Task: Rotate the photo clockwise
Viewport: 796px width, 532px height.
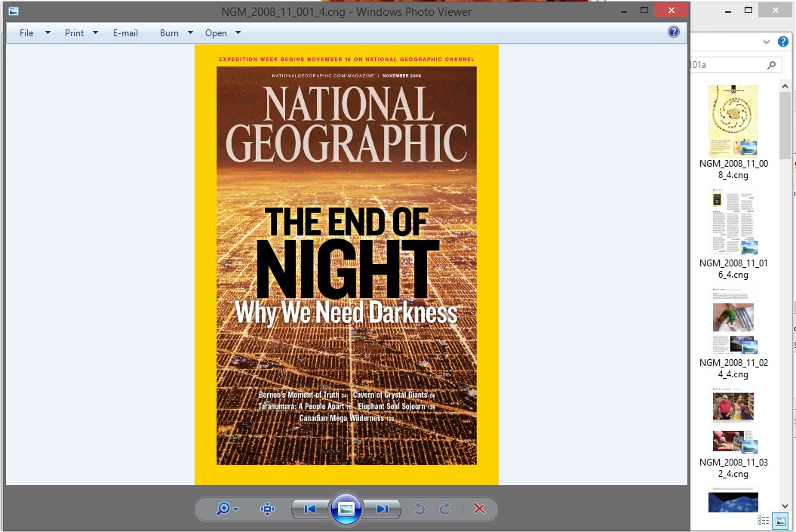Action: tap(444, 509)
